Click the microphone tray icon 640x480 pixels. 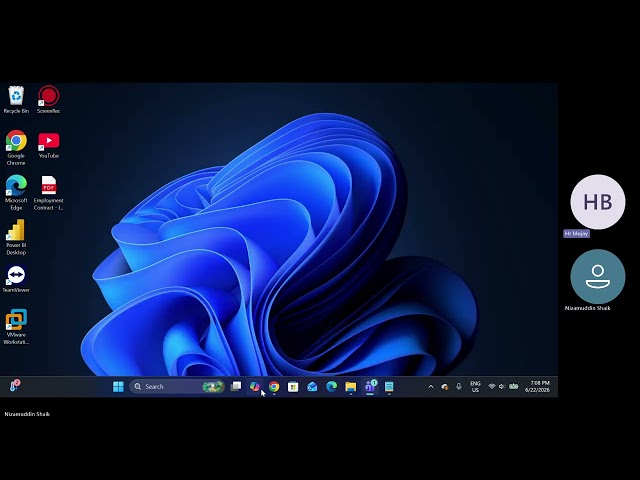[x=459, y=387]
